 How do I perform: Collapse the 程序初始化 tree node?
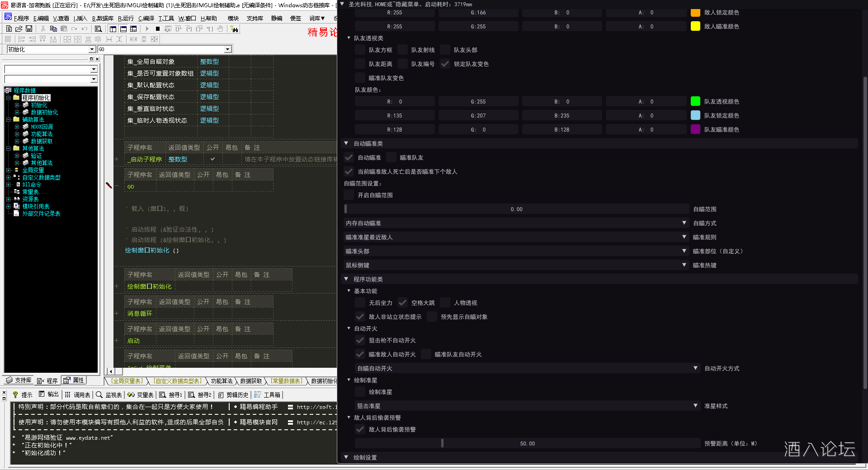[8, 98]
